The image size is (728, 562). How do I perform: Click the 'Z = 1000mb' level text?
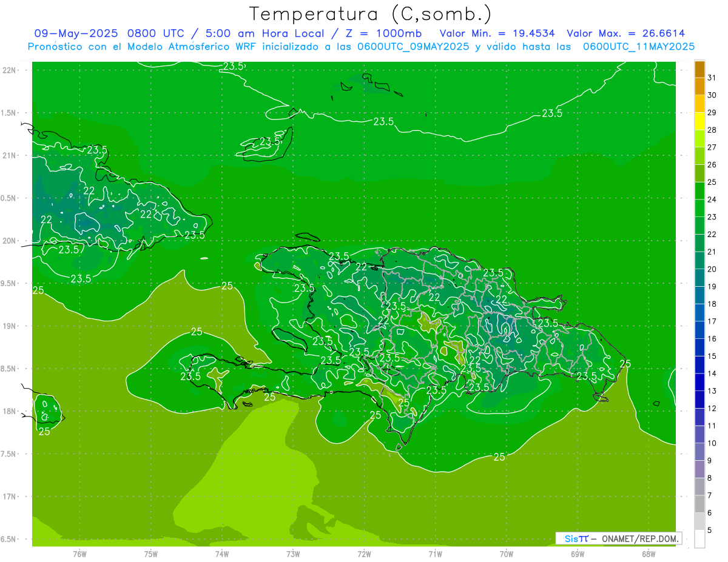[x=385, y=33]
